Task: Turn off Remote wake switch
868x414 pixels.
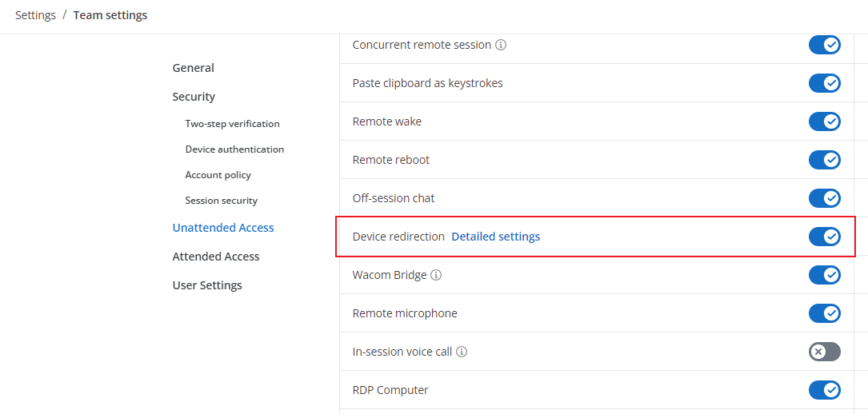Action: point(824,121)
